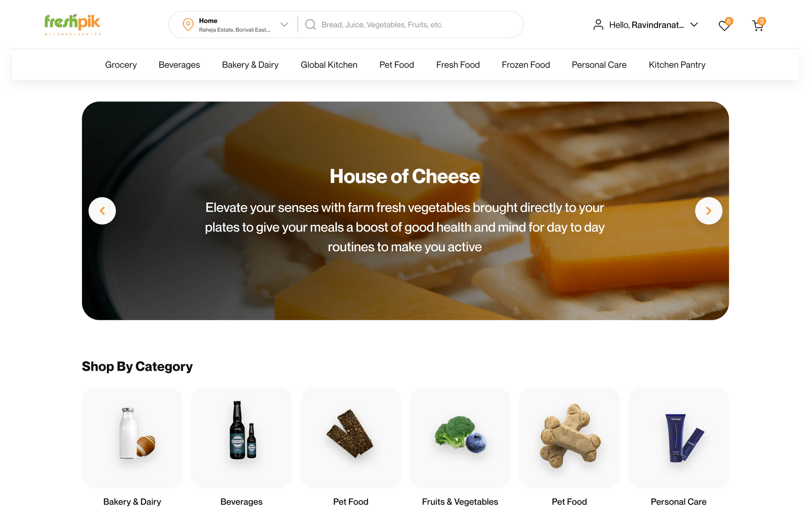Click the House of Cheese banner
The height and width of the screenshot is (532, 811).
tap(405, 211)
